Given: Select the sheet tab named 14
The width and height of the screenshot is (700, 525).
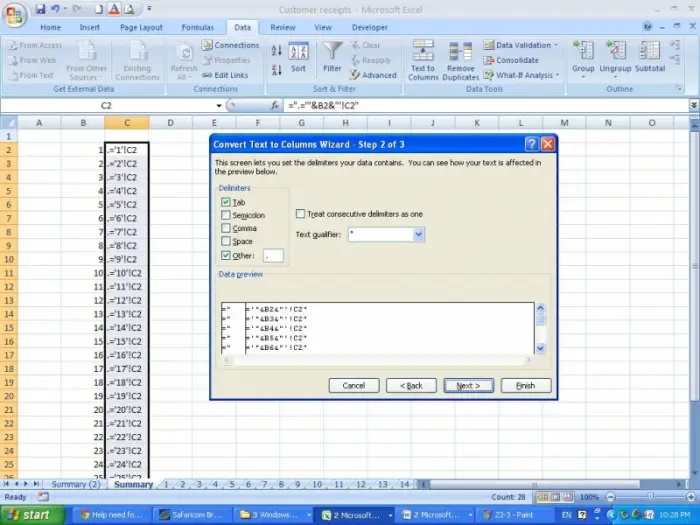Looking at the screenshot, I should tap(404, 484).
